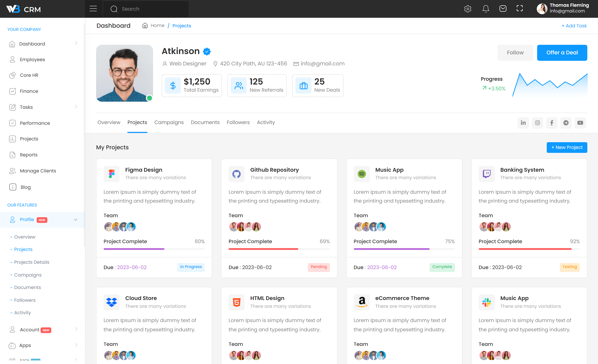Select the Projects profile tab
The height and width of the screenshot is (364, 598).
137,122
